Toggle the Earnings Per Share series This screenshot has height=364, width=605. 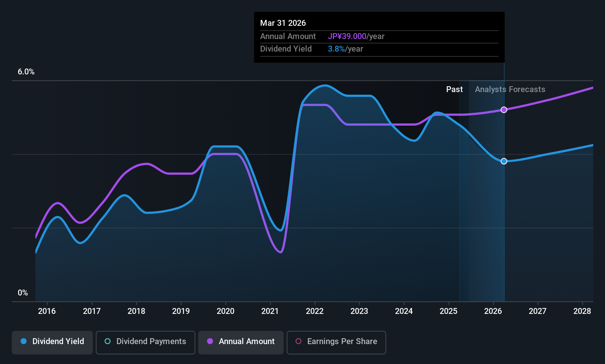(x=336, y=342)
